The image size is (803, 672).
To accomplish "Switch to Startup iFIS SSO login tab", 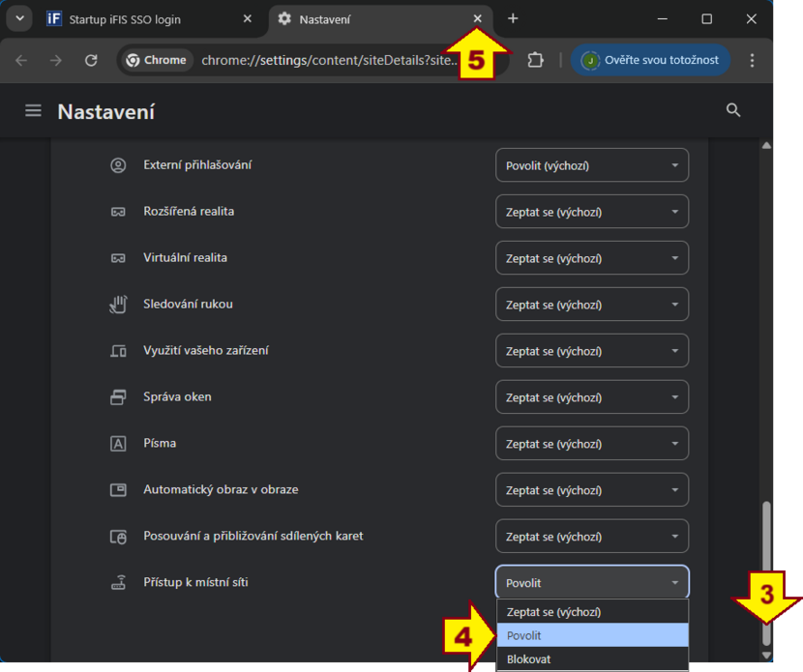I will click(145, 19).
